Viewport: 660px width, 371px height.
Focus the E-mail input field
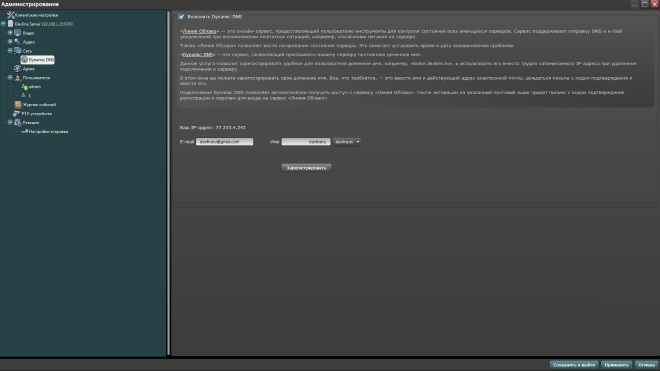pos(224,142)
